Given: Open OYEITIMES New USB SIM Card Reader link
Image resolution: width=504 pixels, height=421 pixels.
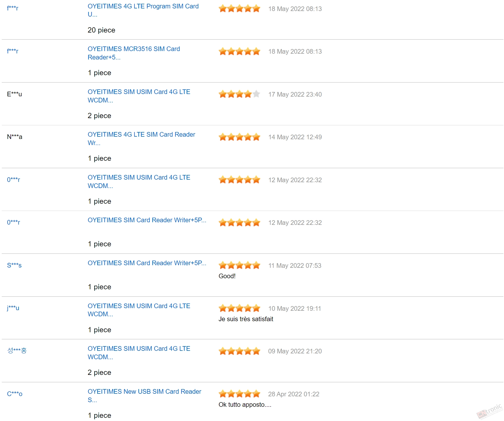Looking at the screenshot, I should click(145, 396).
